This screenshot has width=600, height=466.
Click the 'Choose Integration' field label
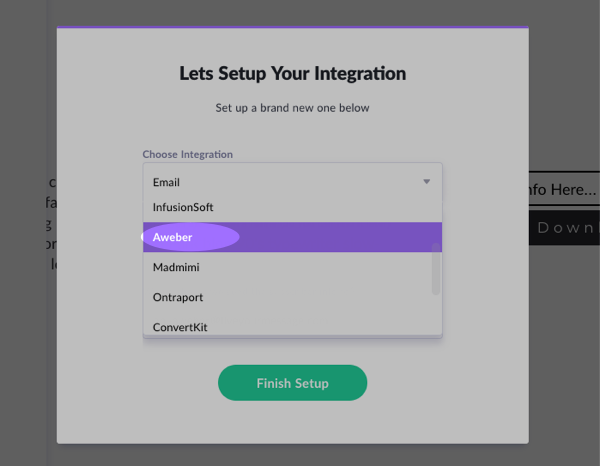(187, 154)
